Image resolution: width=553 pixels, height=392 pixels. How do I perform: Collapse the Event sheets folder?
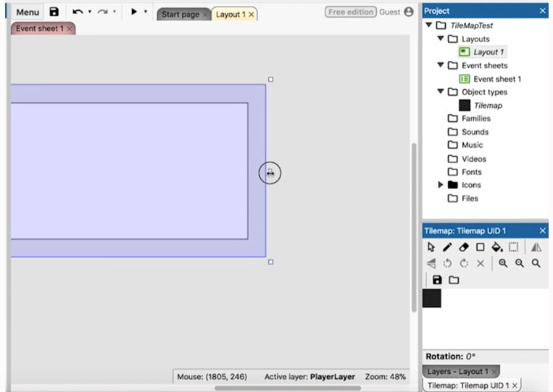[x=441, y=65]
